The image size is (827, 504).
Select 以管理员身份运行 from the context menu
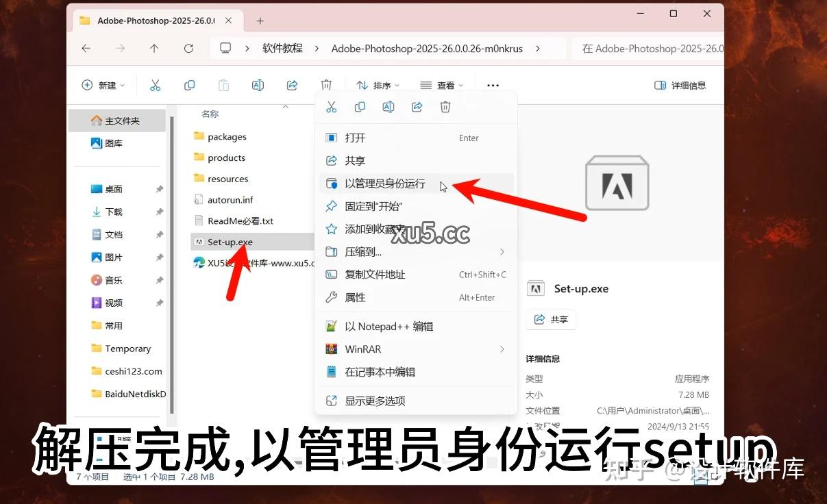point(384,184)
